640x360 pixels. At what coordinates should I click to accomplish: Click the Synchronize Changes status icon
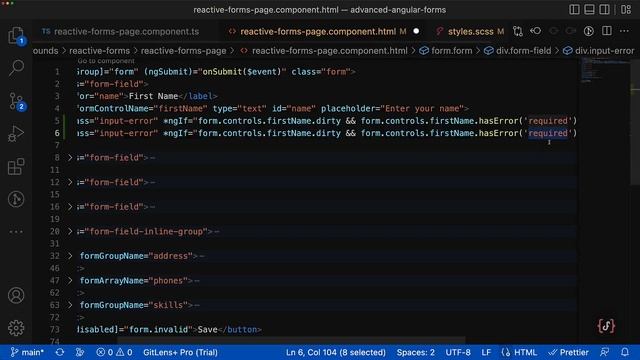point(60,352)
